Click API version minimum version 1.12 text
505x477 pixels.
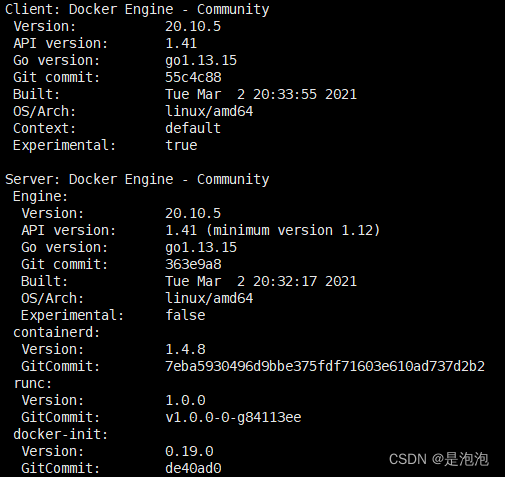click(293, 230)
